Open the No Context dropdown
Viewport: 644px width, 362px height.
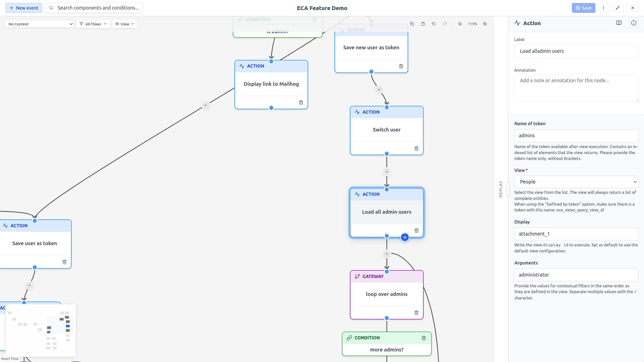click(39, 24)
